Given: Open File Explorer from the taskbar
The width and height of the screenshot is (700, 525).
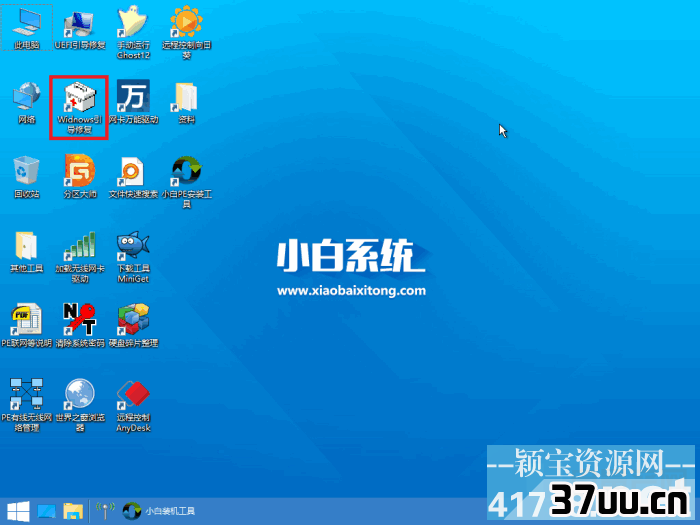Looking at the screenshot, I should [73, 511].
